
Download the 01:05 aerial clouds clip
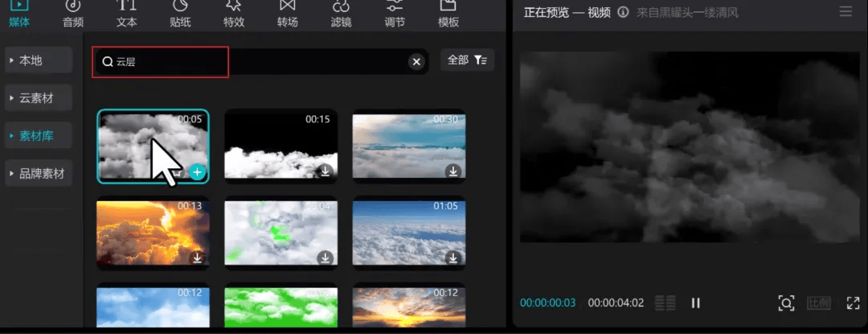pos(453,258)
